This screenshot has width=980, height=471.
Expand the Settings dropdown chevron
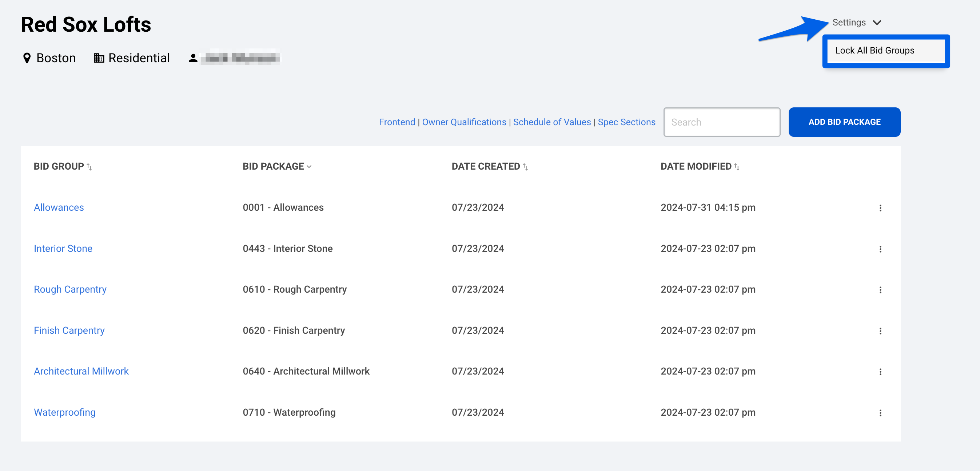pyautogui.click(x=877, y=23)
